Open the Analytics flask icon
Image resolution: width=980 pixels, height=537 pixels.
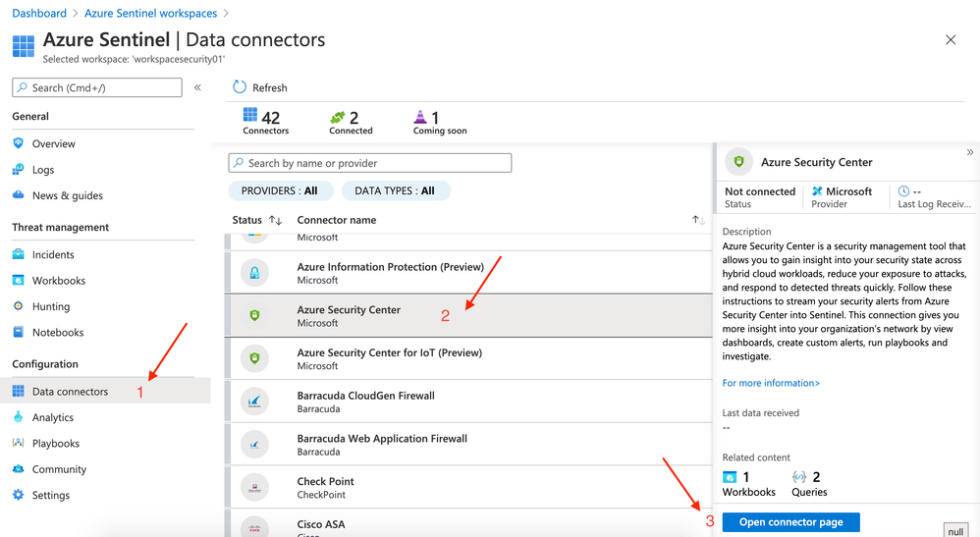coord(19,417)
